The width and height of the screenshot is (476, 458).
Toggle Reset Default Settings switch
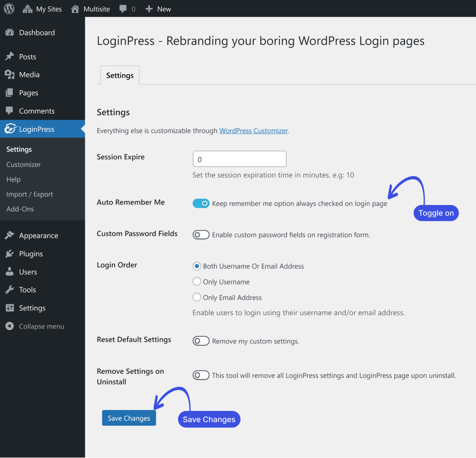[x=201, y=341]
